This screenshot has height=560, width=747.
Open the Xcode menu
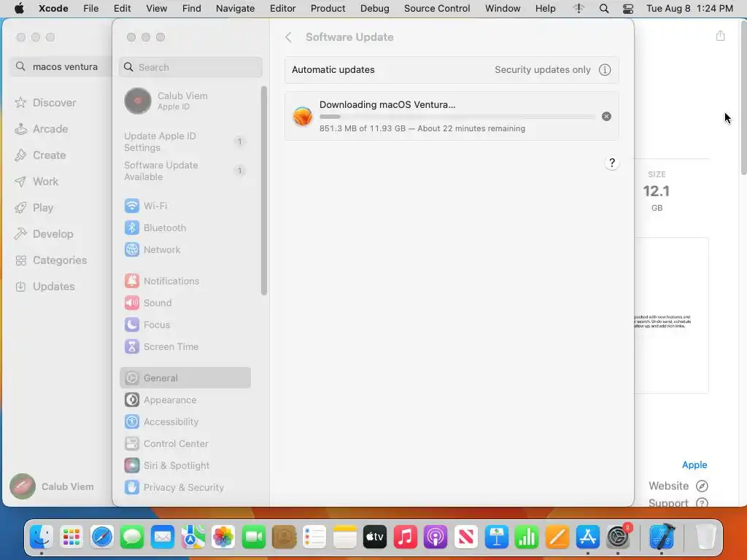coord(53,8)
